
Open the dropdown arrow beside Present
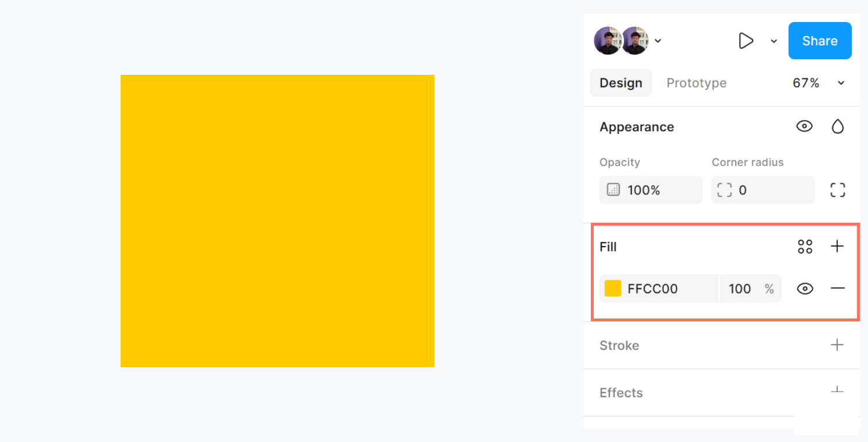773,41
